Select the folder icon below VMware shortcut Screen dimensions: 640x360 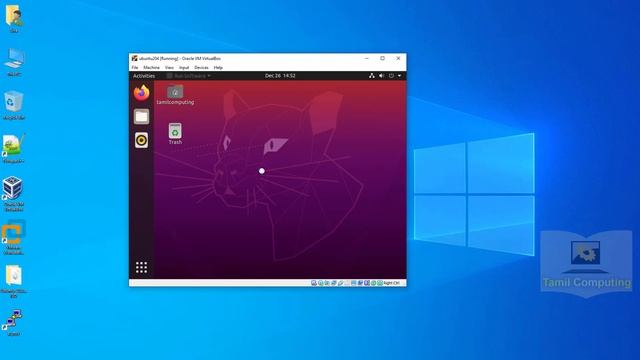[13, 281]
